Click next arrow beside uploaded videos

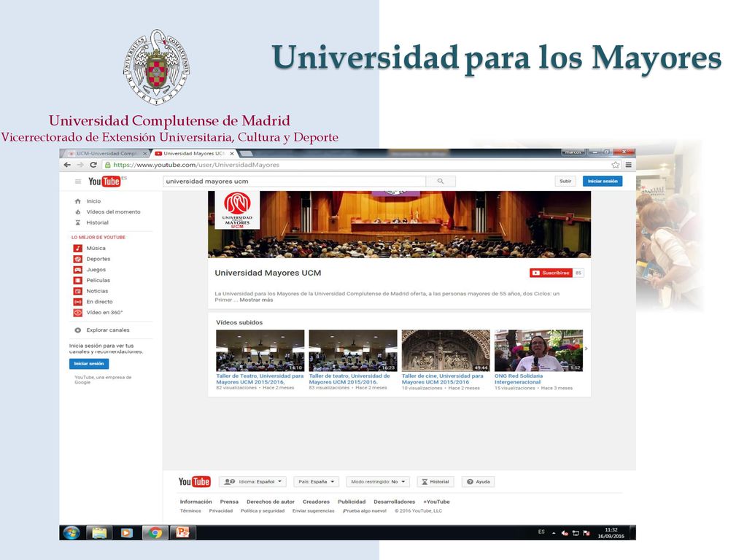click(x=586, y=349)
